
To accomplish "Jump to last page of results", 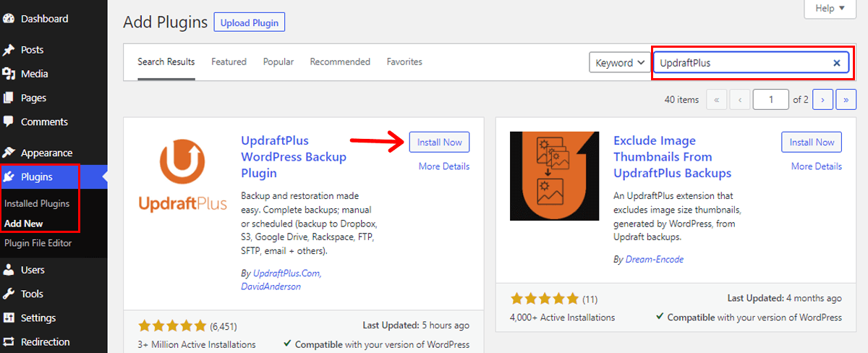I will pos(846,100).
